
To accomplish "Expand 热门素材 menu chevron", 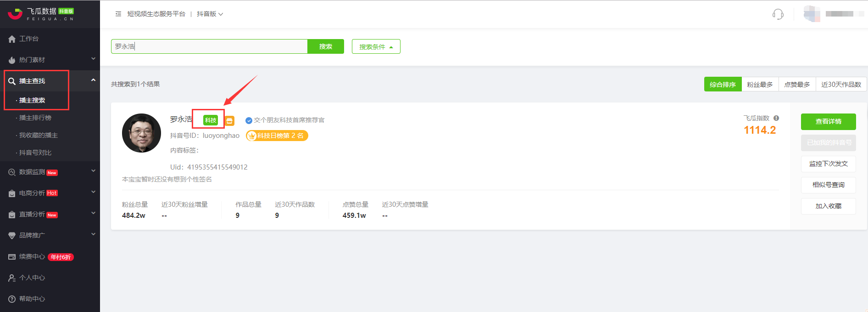I will tap(93, 59).
